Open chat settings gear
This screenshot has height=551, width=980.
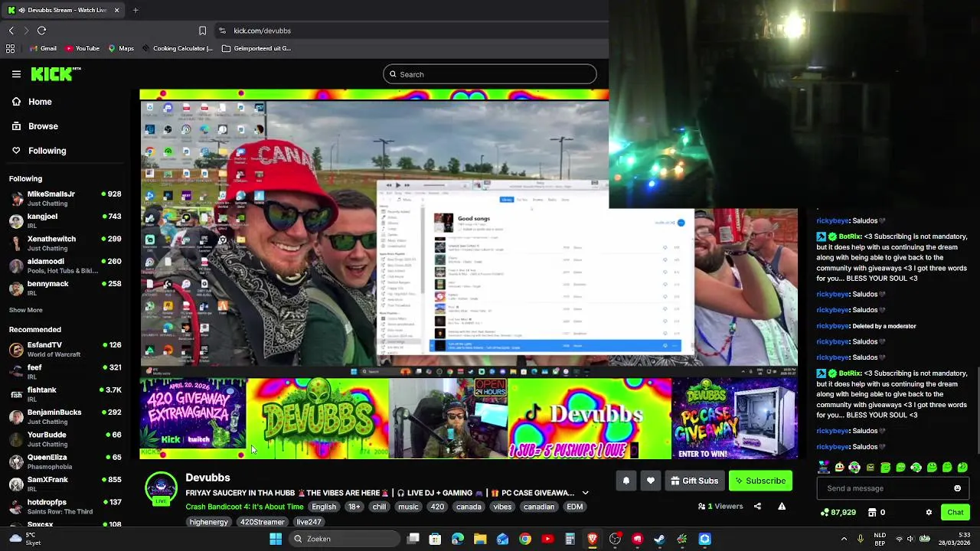point(929,513)
